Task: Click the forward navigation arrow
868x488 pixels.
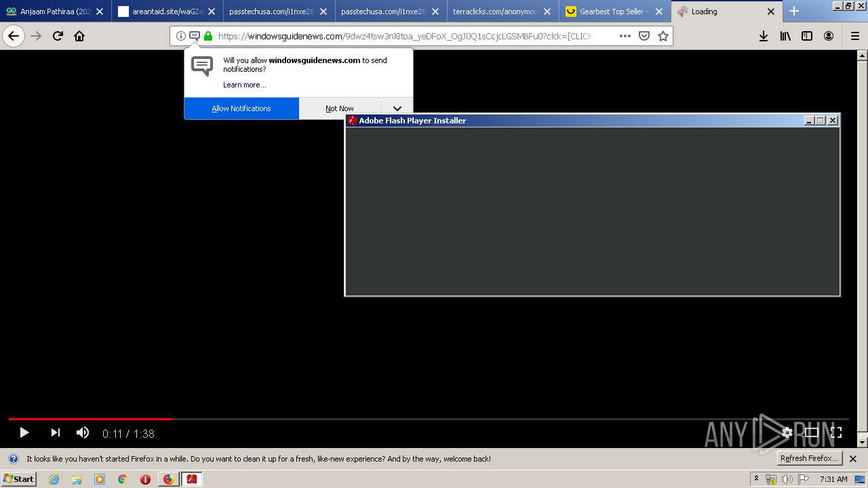Action: click(x=36, y=36)
